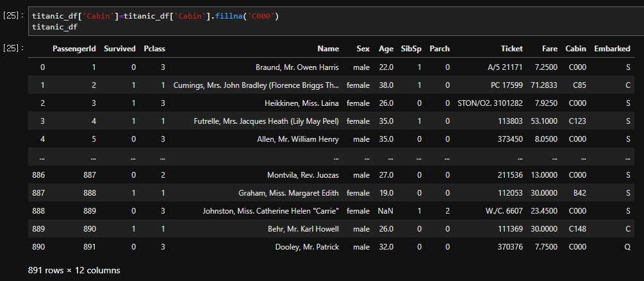Image resolution: width=644 pixels, height=281 pixels.
Task: Click the code cell input with fillna
Action: click(x=334, y=21)
